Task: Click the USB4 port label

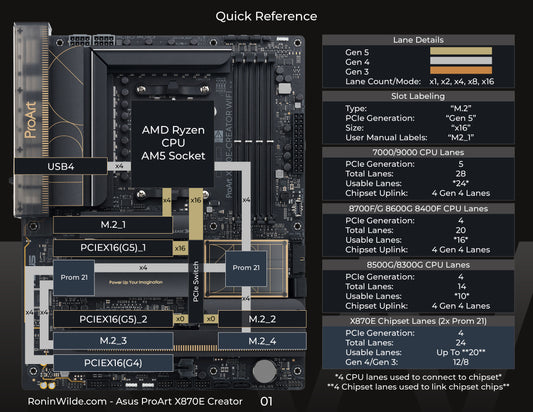Action: coord(61,167)
